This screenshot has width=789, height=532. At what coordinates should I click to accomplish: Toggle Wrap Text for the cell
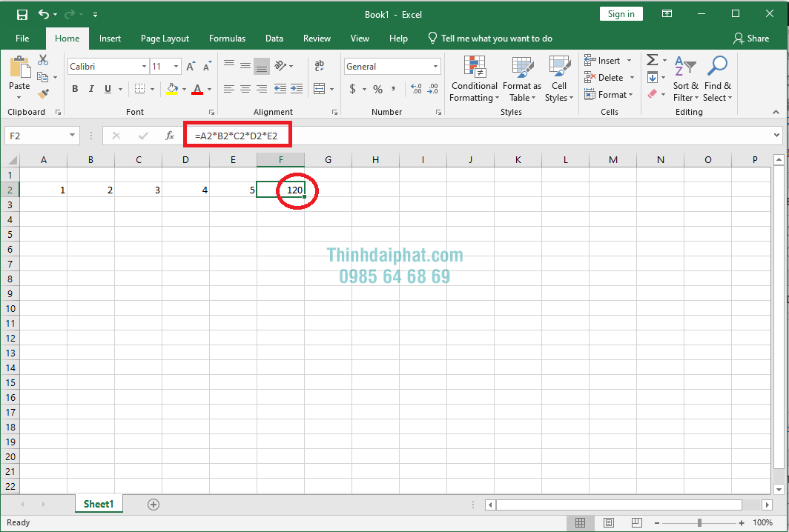point(320,66)
